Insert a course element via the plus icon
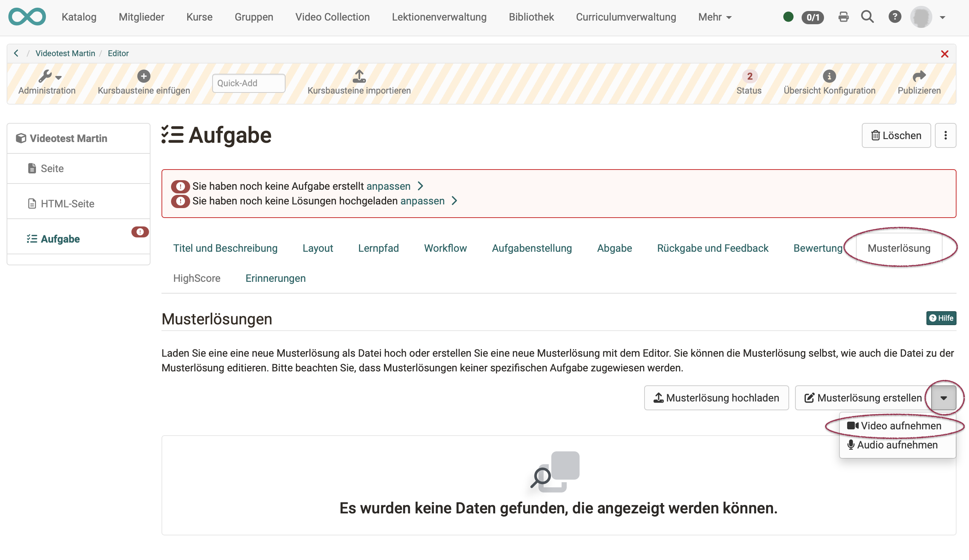Image resolution: width=969 pixels, height=560 pixels. point(144,76)
